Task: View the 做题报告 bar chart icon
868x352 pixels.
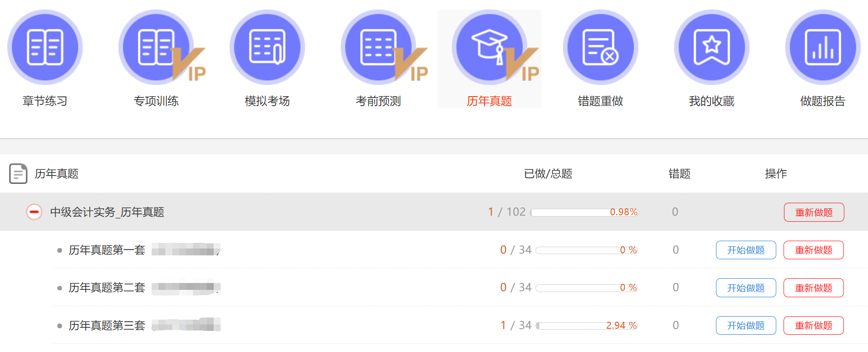Action: [x=823, y=47]
